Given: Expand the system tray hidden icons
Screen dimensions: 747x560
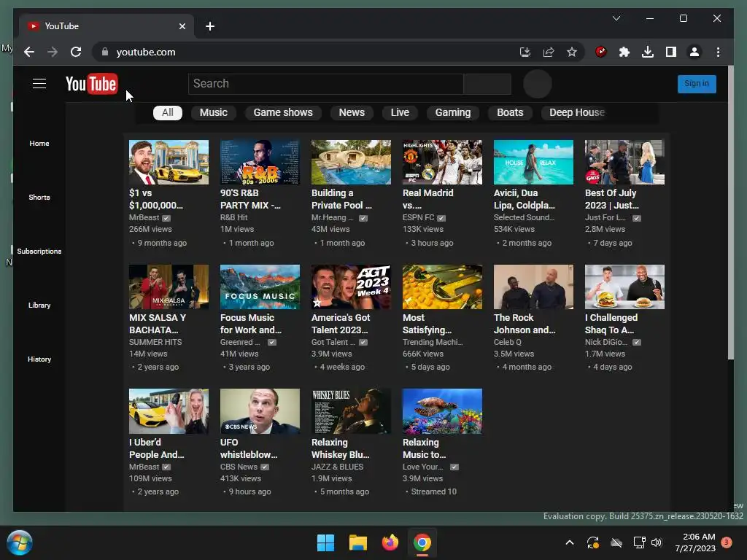Looking at the screenshot, I should click(569, 542).
